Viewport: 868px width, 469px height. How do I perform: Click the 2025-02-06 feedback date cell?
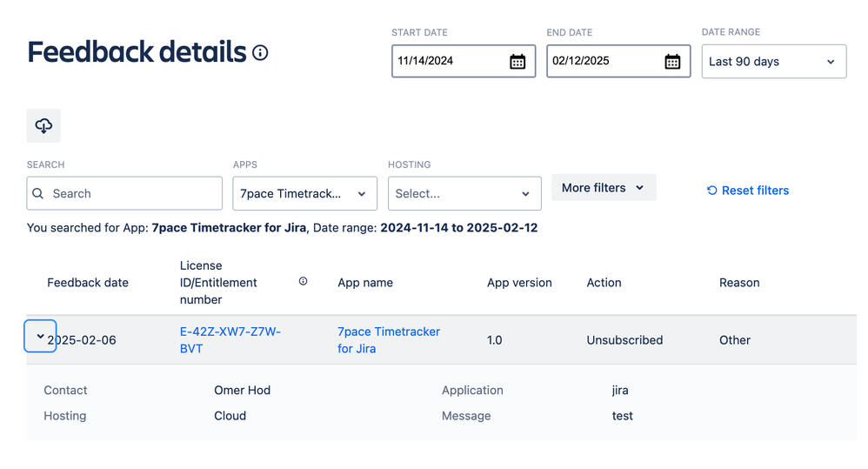tap(82, 340)
